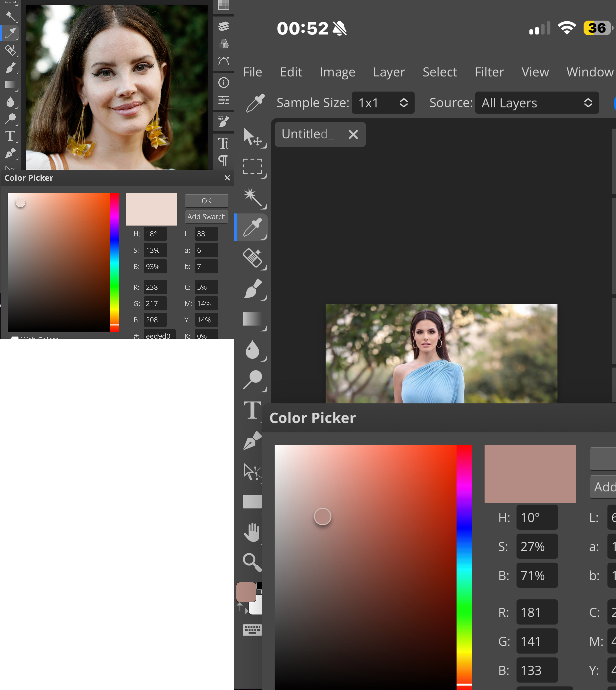Click the Add Swatch button
The width and height of the screenshot is (616, 690).
(206, 217)
